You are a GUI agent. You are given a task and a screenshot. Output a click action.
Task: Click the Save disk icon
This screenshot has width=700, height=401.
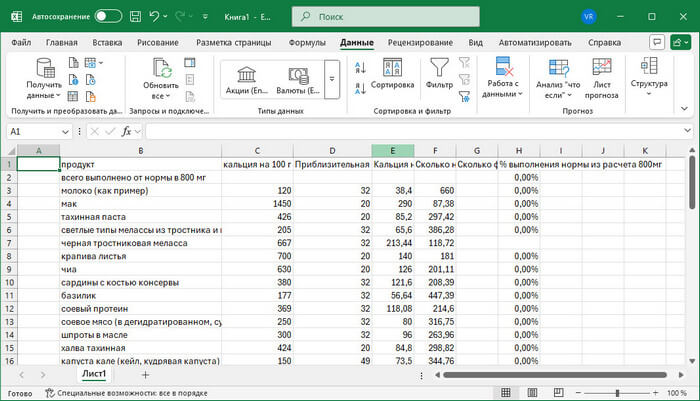tap(136, 17)
